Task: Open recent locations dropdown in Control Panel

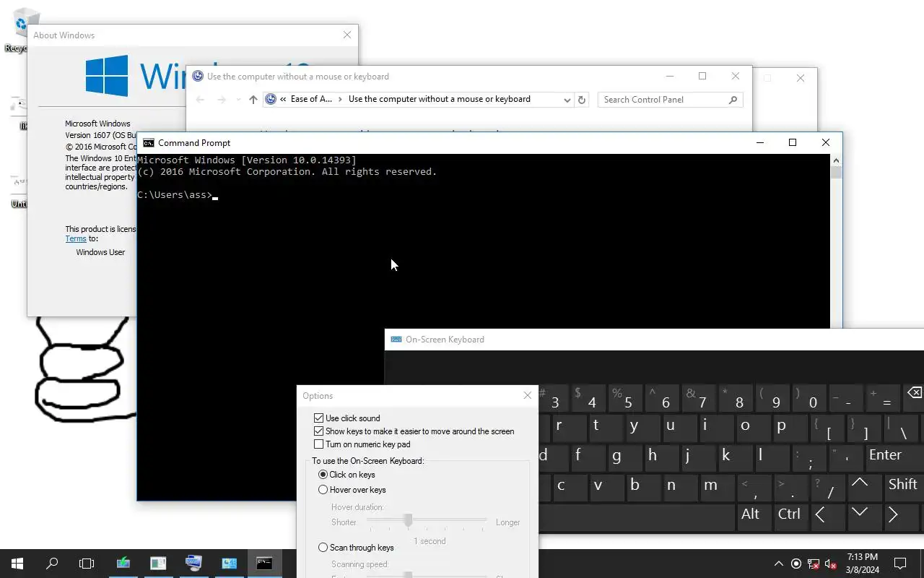Action: click(x=238, y=100)
